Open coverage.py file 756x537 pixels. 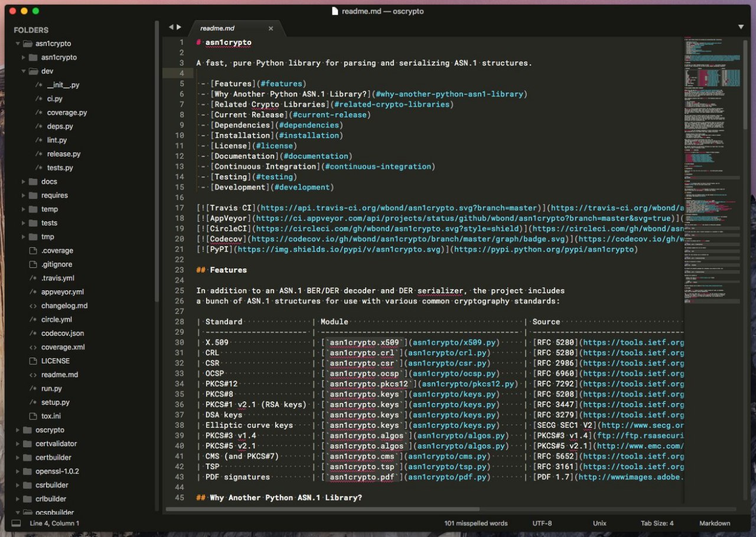coord(67,113)
